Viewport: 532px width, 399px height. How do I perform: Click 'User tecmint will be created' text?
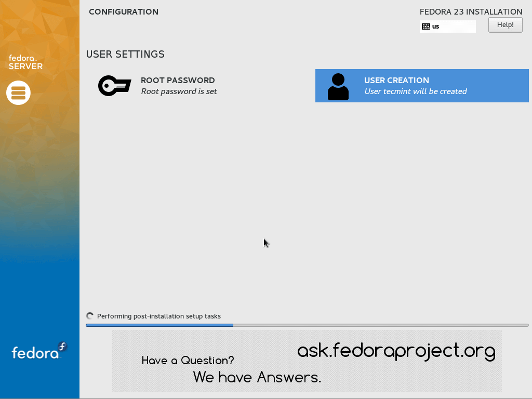416,91
